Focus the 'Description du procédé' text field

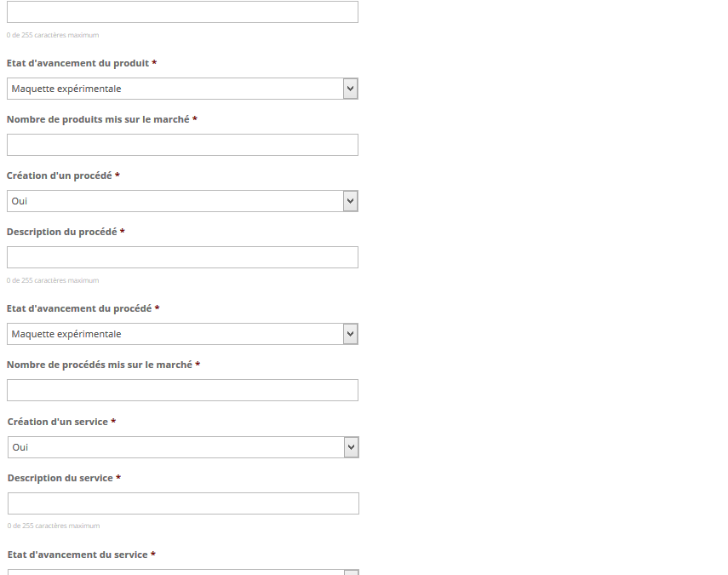pyautogui.click(x=182, y=257)
